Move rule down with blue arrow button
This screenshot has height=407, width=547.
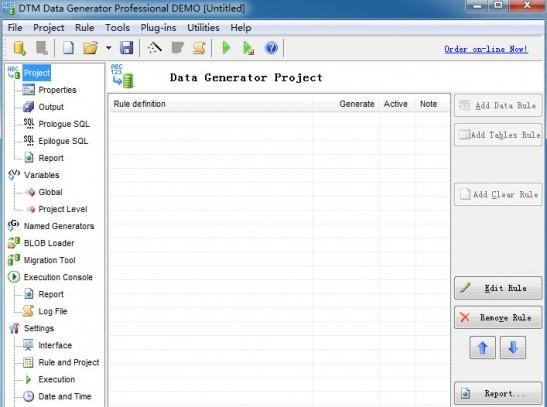coord(513,347)
